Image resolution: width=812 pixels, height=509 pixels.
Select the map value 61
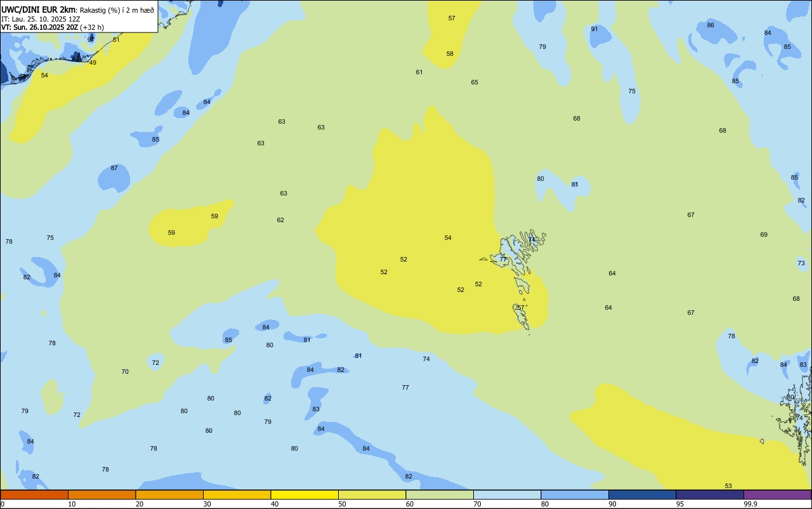click(419, 72)
